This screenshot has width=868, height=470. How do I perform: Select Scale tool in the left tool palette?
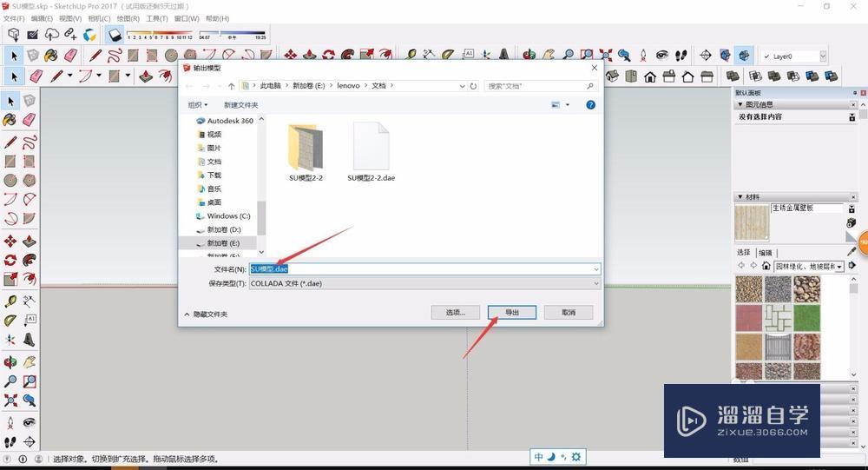10,279
